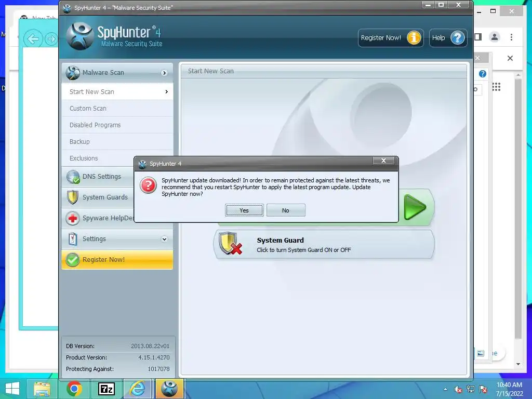Open Windows Start button
532x399 pixels.
[x=12, y=389]
